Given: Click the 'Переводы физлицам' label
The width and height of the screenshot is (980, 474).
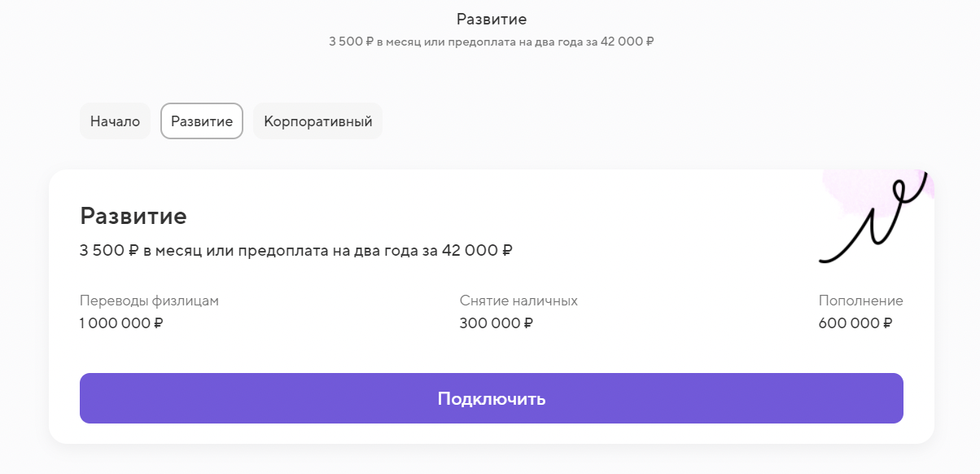Looking at the screenshot, I should [x=149, y=300].
